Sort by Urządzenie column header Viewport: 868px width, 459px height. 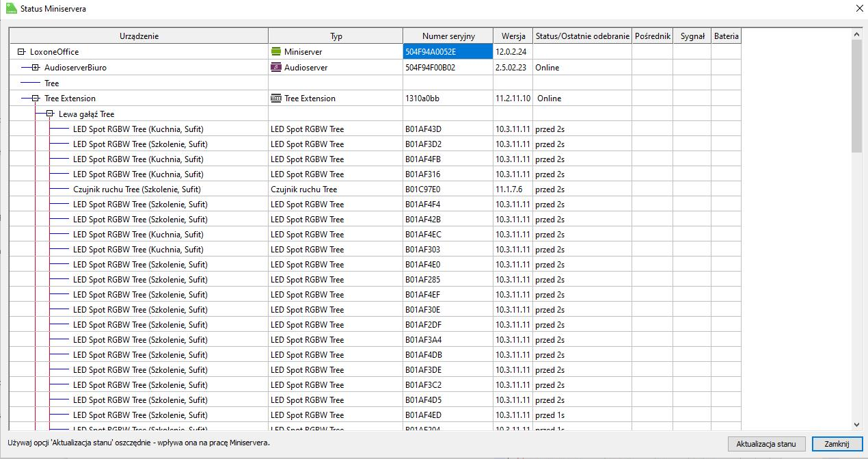[139, 36]
